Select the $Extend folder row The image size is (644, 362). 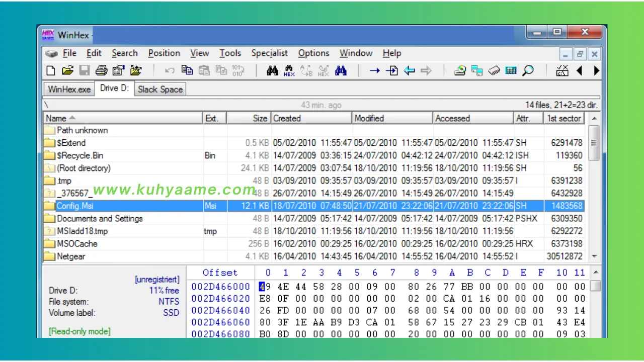314,143
